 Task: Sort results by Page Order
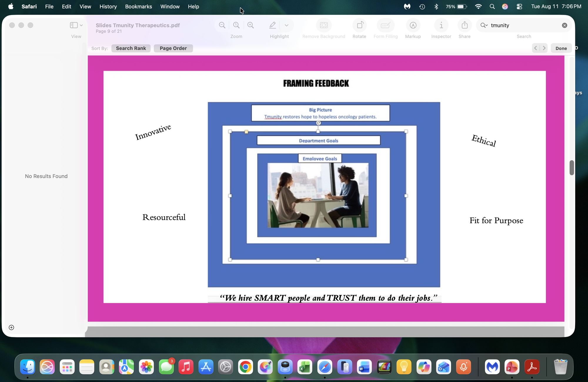173,48
